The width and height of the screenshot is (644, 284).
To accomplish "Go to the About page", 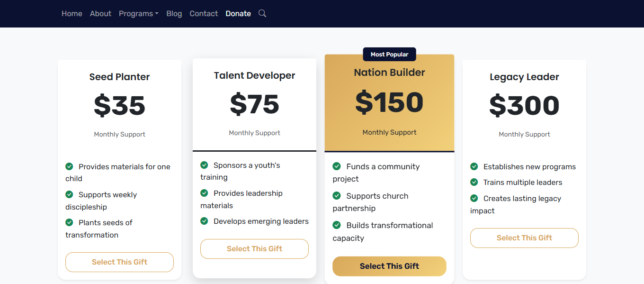I will click(100, 14).
